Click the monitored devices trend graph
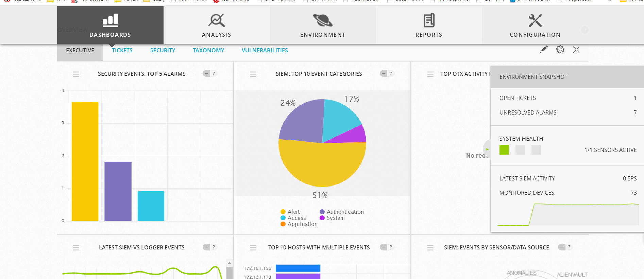The width and height of the screenshot is (644, 279). (x=568, y=214)
